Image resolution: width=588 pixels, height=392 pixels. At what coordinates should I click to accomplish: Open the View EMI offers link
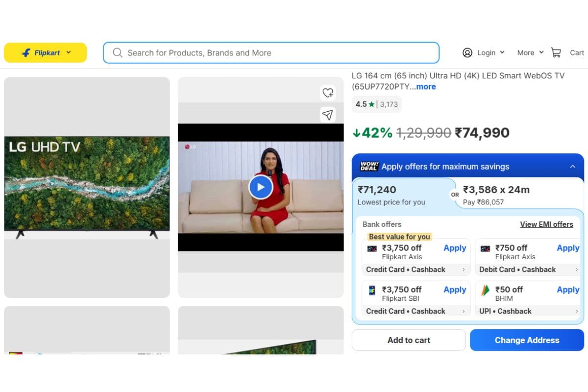click(x=546, y=224)
